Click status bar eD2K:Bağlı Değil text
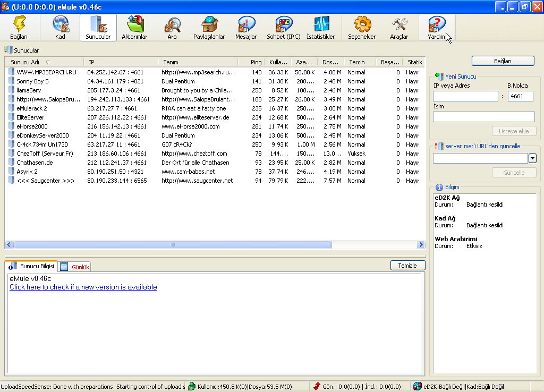544x392 pixels. click(x=444, y=387)
